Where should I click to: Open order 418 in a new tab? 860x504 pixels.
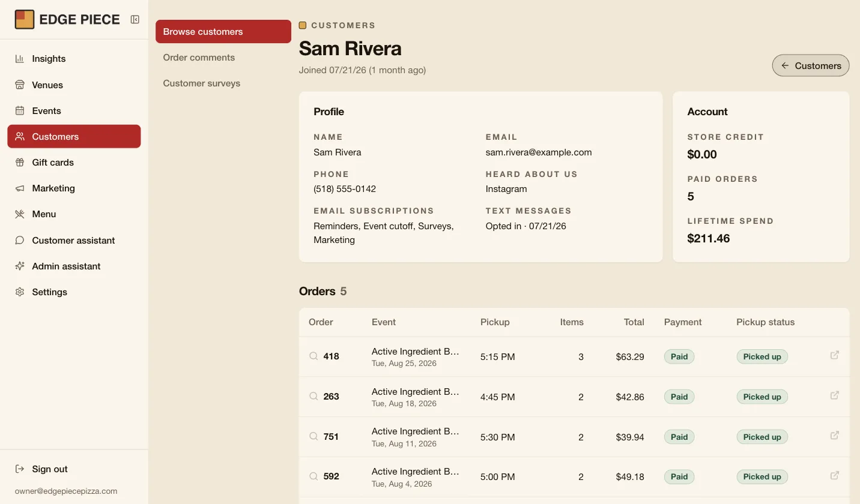(x=834, y=355)
